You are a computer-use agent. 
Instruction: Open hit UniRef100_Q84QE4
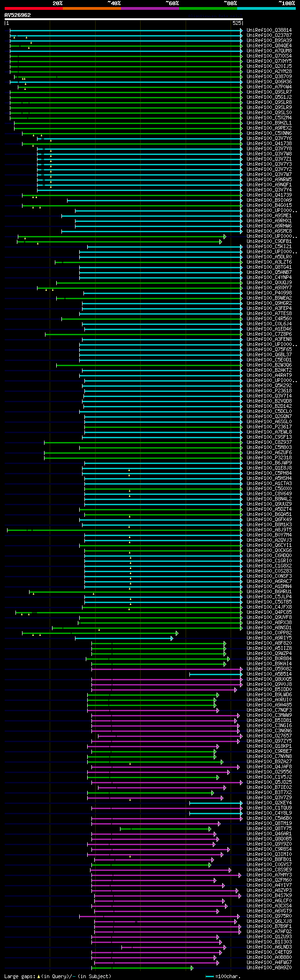269,46
